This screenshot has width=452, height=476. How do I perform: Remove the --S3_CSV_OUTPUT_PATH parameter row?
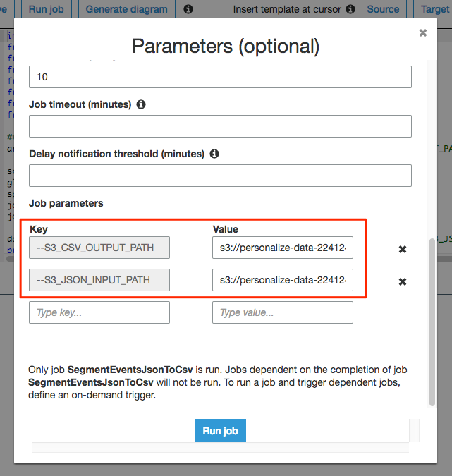(403, 249)
